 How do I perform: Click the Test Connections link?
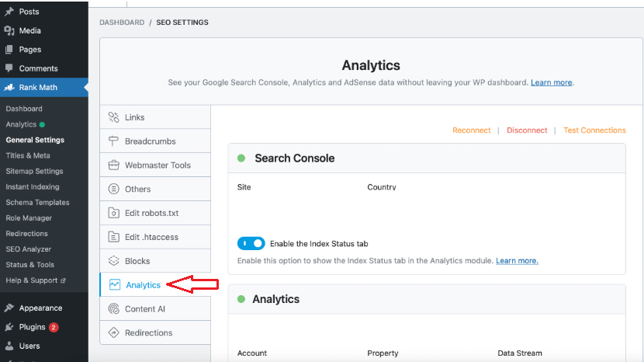coord(594,130)
